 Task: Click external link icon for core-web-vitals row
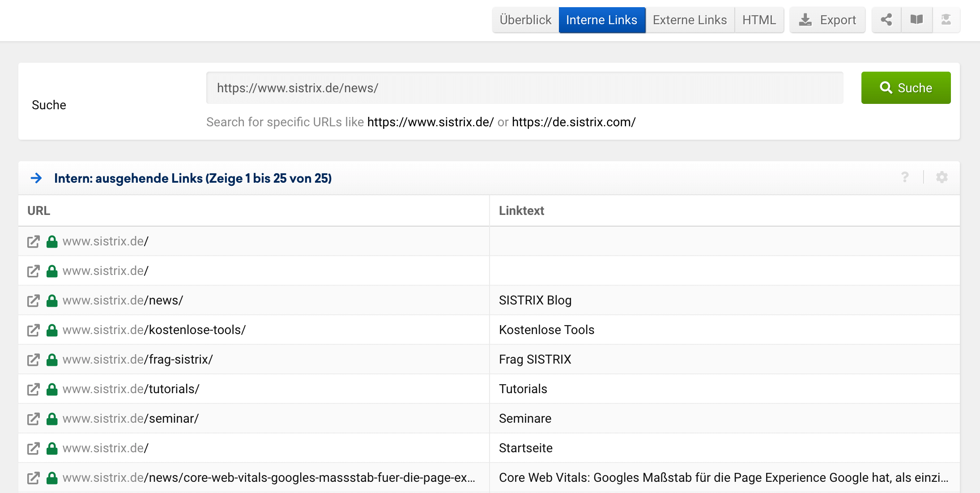click(x=34, y=478)
